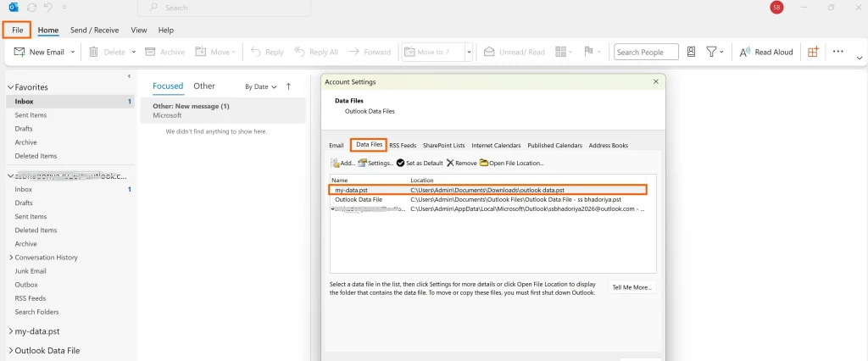Open the Send / Receive tab
This screenshot has width=868, height=361.
(x=94, y=30)
